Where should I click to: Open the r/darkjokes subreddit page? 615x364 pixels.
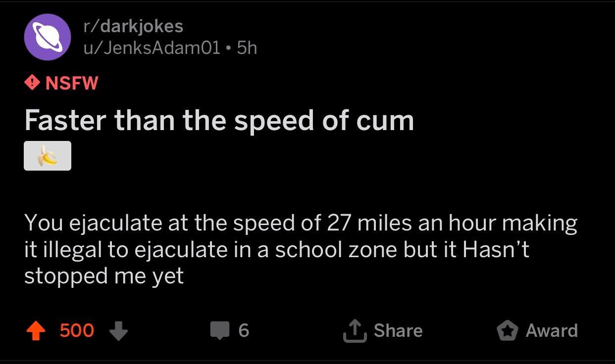coord(133,26)
